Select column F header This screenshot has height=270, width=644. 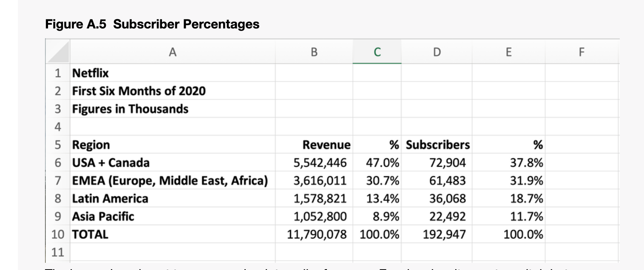click(582, 52)
